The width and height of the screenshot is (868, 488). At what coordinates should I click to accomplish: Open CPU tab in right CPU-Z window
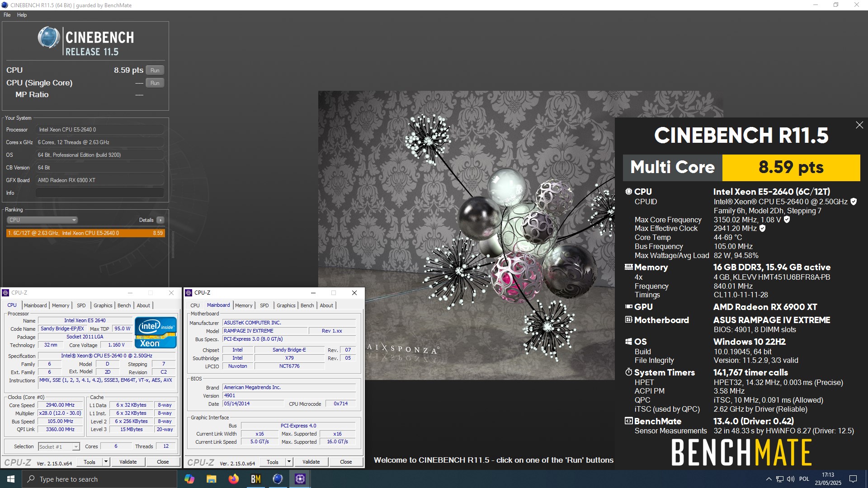coord(195,305)
